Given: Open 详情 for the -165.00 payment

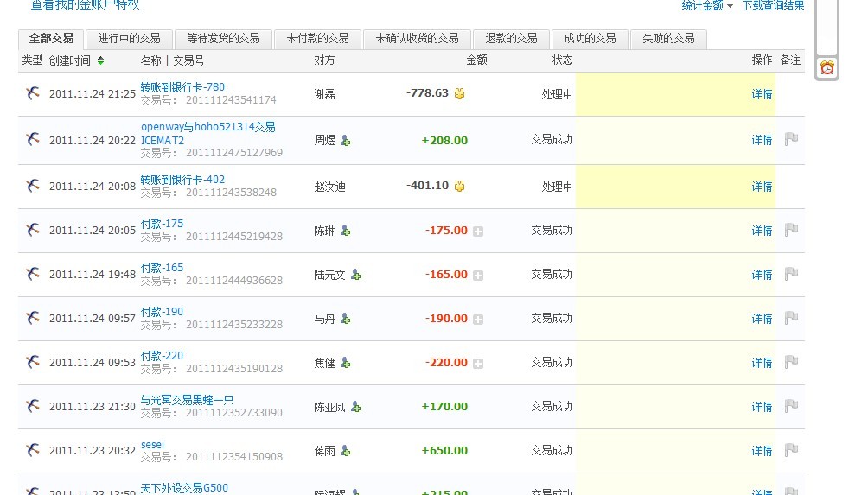Looking at the screenshot, I should (762, 275).
